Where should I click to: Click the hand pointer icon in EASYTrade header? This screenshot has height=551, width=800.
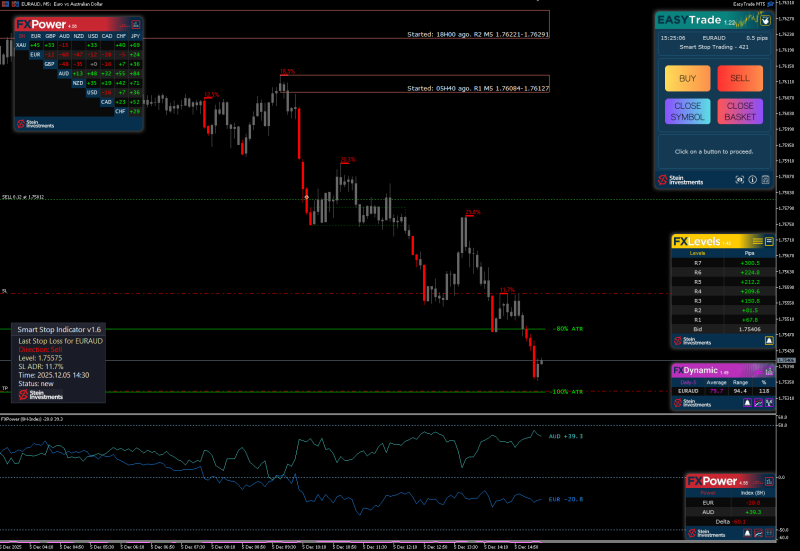[x=765, y=20]
